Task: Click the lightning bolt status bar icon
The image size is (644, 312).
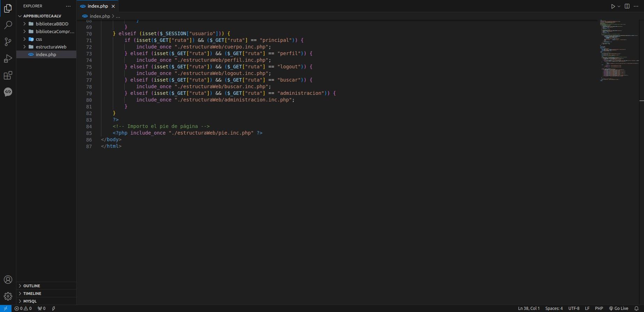Action: pyautogui.click(x=53, y=309)
